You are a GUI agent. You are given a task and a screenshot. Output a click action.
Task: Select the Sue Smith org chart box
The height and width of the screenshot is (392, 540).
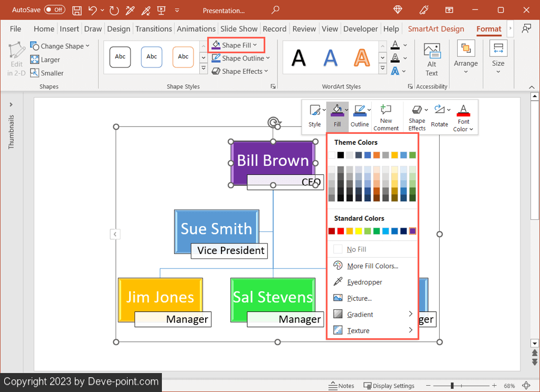tap(216, 228)
